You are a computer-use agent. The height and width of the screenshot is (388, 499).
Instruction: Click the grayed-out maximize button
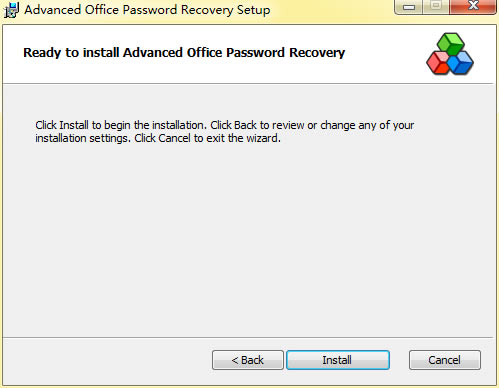coord(436,6)
